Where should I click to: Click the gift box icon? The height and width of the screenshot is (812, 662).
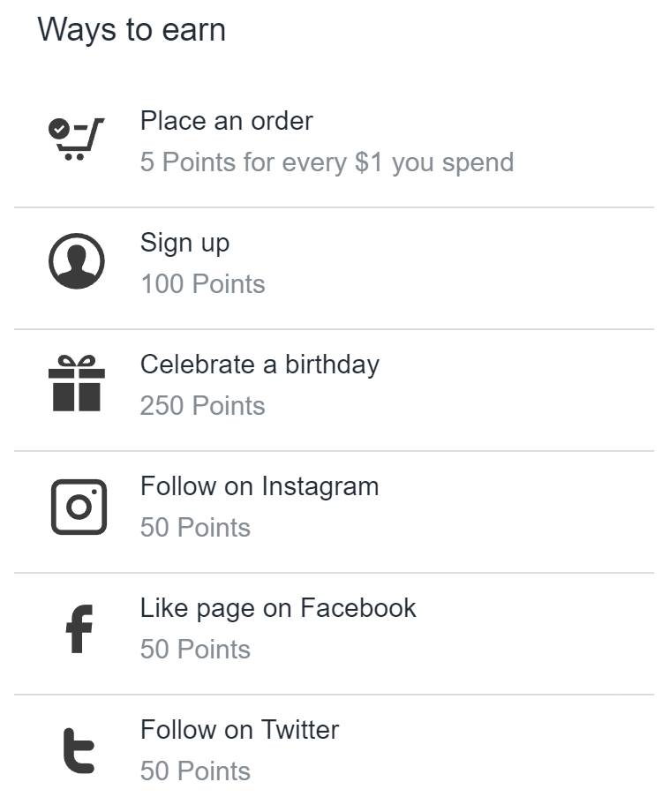77,383
